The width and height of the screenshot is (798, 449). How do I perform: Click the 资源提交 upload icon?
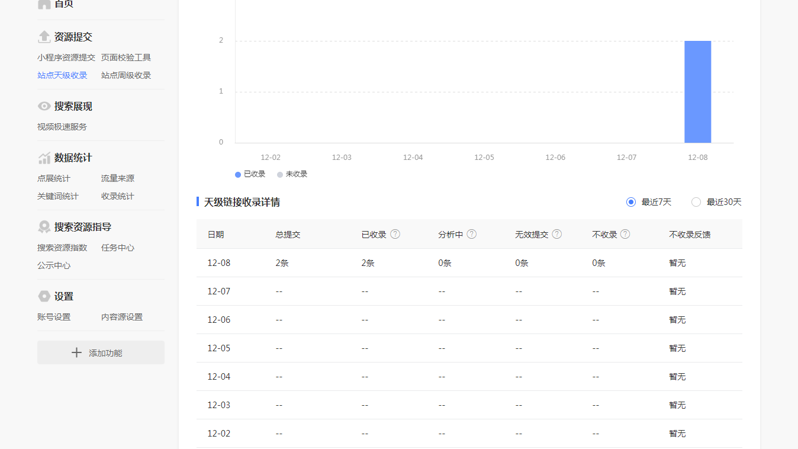click(x=44, y=37)
